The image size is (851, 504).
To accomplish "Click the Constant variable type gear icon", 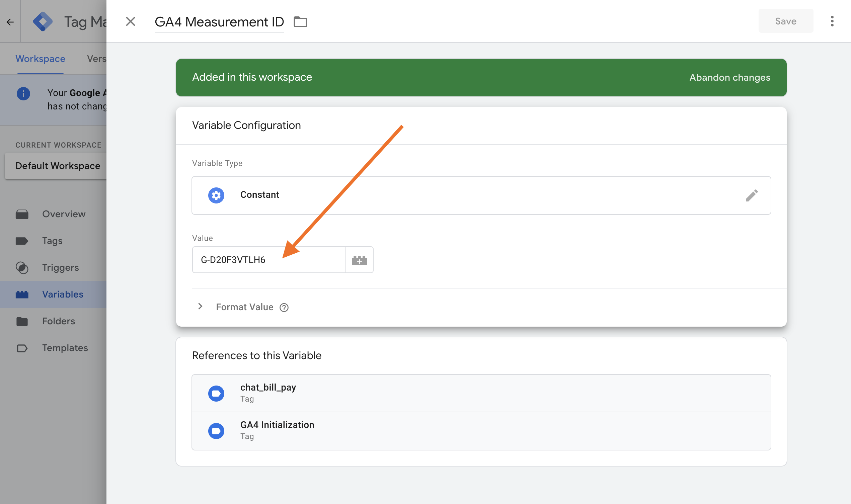I will pyautogui.click(x=216, y=195).
